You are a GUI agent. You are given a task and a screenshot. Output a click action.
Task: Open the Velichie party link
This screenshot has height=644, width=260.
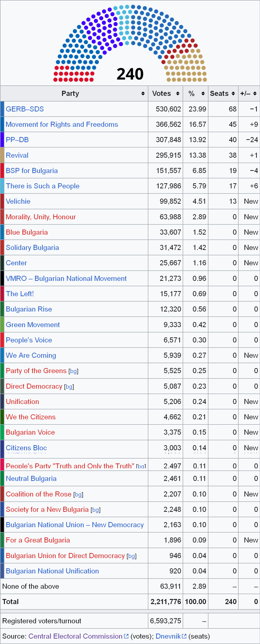(18, 201)
